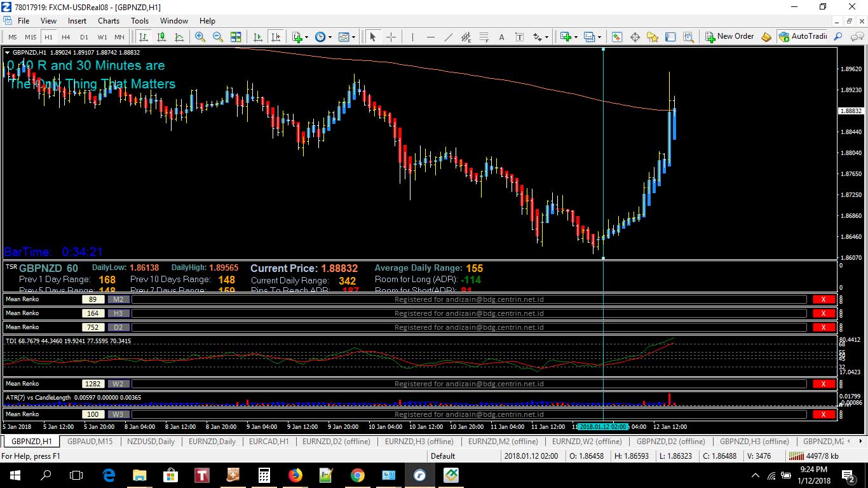Switch to the NZDUSD,Daily chart tab

click(151, 441)
